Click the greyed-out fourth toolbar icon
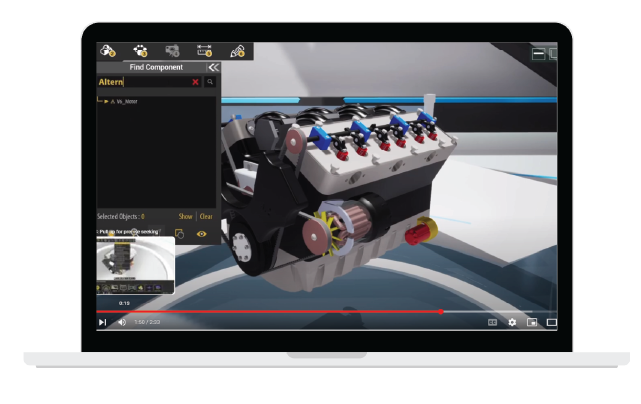 point(173,50)
